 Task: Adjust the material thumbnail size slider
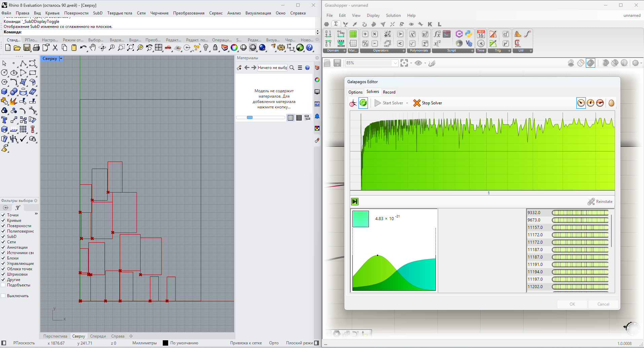tap(250, 117)
